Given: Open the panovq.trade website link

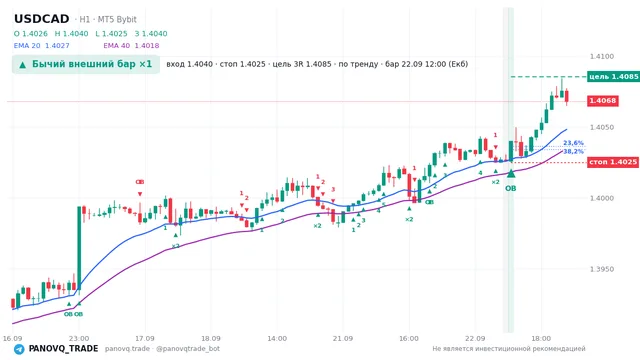Looking at the screenshot, I should [127, 349].
